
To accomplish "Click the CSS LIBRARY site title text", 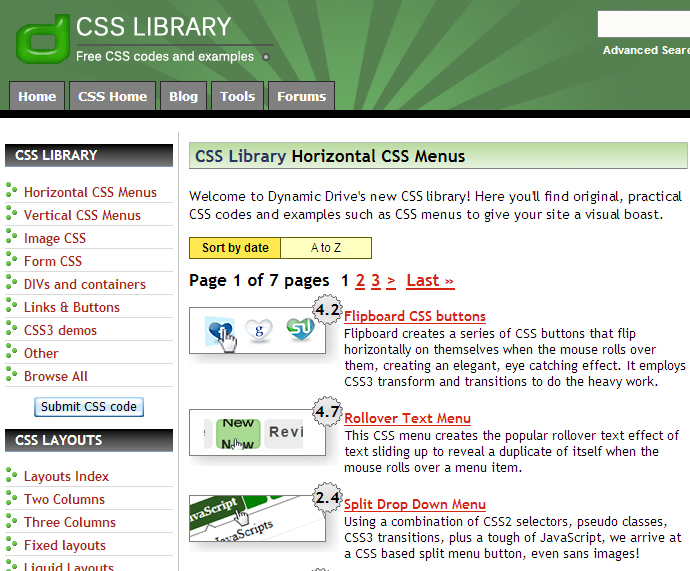I will (154, 26).
